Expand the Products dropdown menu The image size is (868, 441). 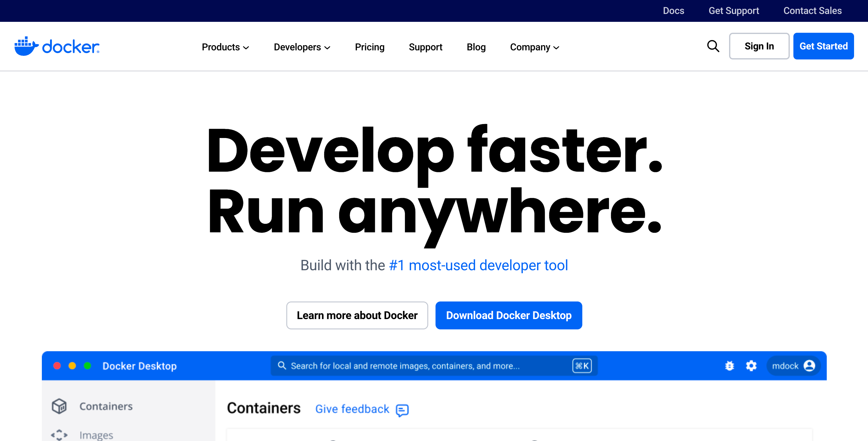pos(225,47)
